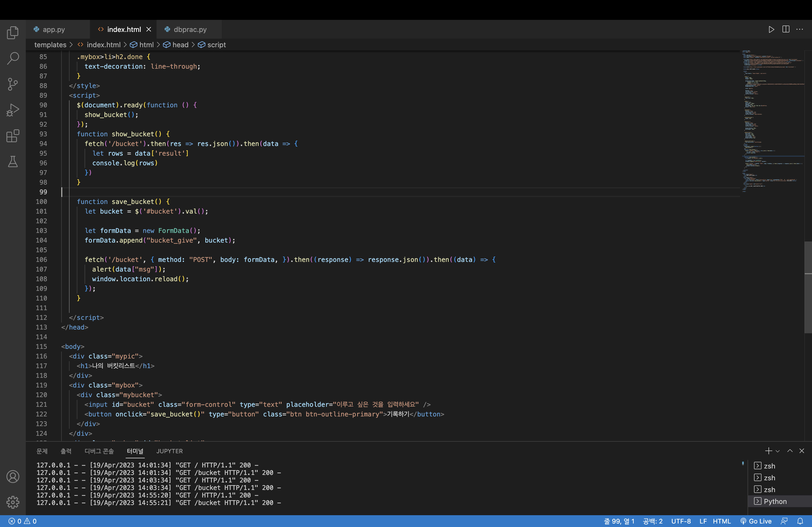Click the h1 나의 버킷리스트 line
The width and height of the screenshot is (812, 527).
click(x=116, y=366)
